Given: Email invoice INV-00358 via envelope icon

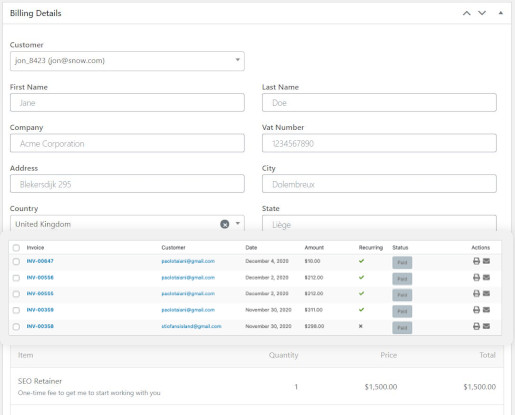Looking at the screenshot, I should pos(486,326).
